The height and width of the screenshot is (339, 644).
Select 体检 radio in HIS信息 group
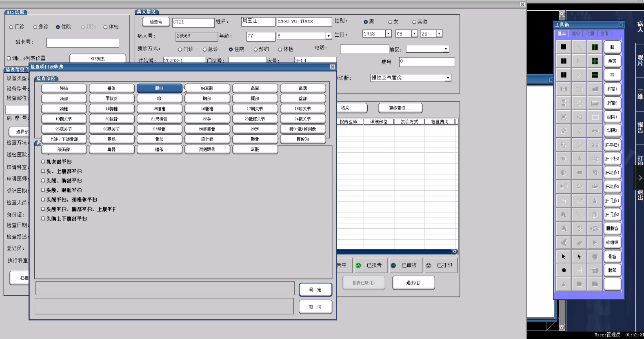[x=105, y=27]
